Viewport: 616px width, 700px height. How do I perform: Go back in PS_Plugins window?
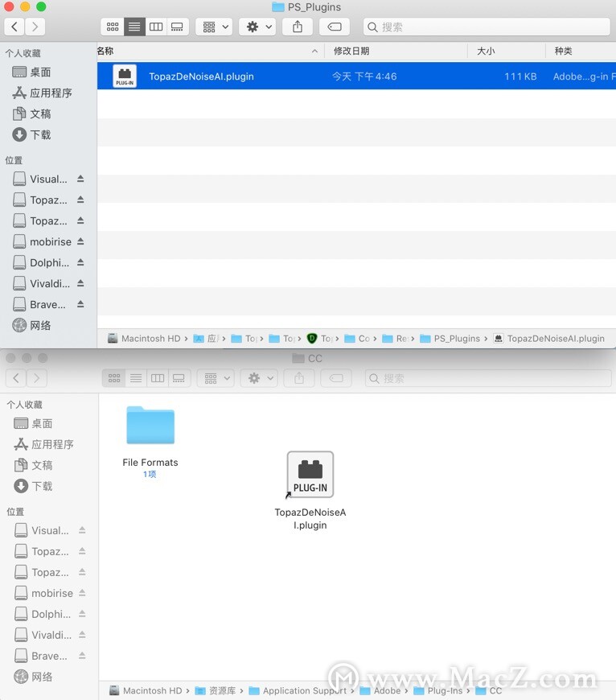14,27
